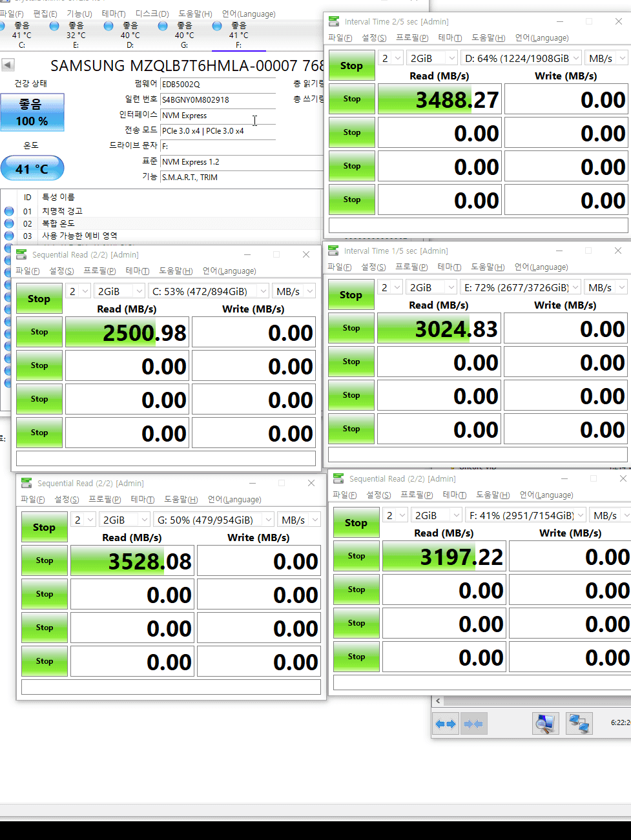Click the 복합 온도 attribute row
Image resolution: width=631 pixels, height=840 pixels.
pyautogui.click(x=161, y=223)
